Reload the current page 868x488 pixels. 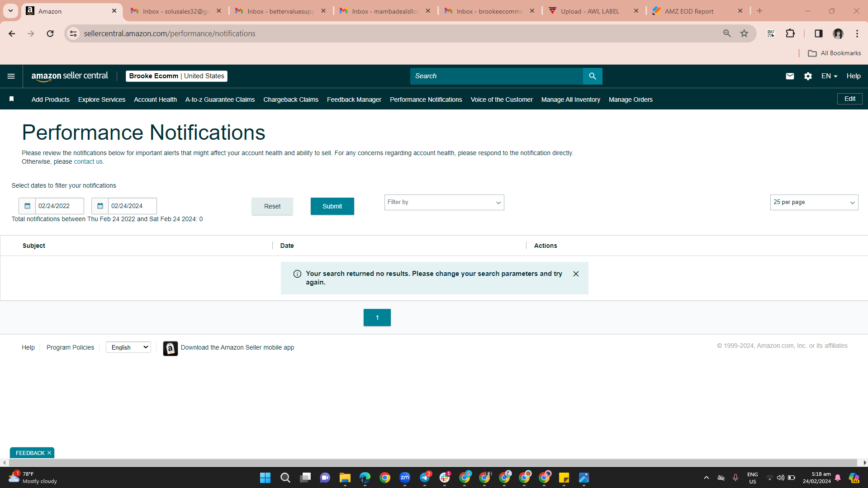click(50, 33)
